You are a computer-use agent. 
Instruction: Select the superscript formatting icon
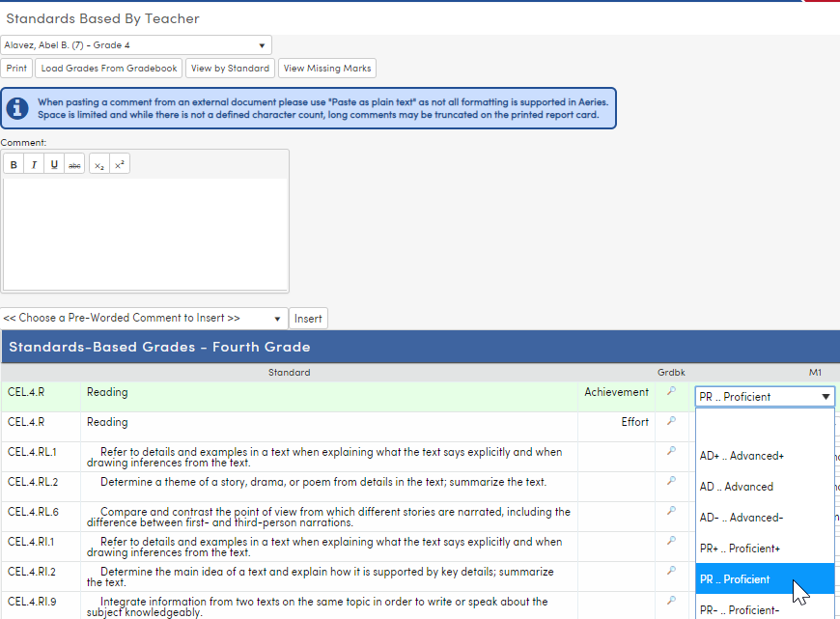pyautogui.click(x=118, y=163)
